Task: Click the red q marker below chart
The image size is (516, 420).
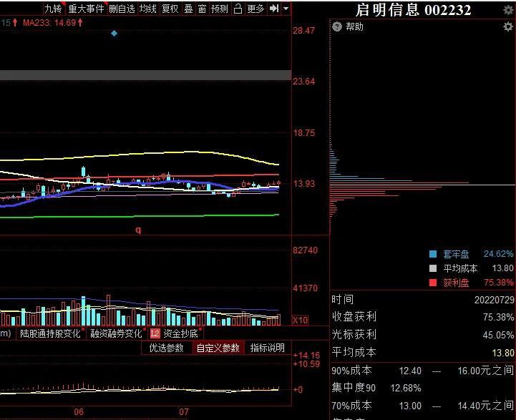Action: [138, 230]
